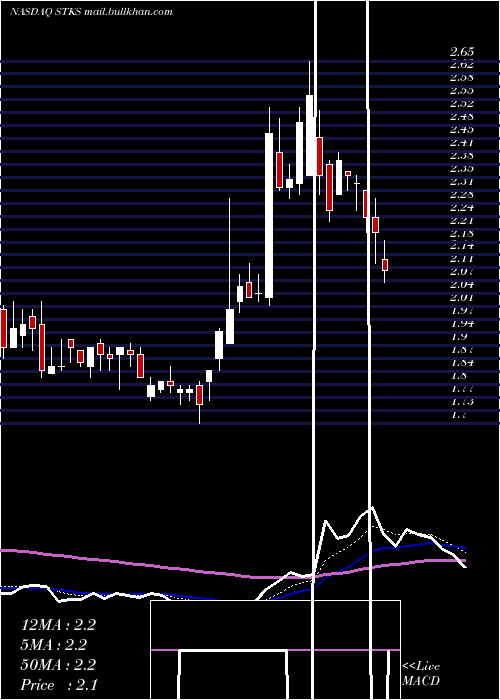Click the 50MA : 2.2 reading
Image resolution: width=500 pixels, height=700 pixels.
click(58, 665)
